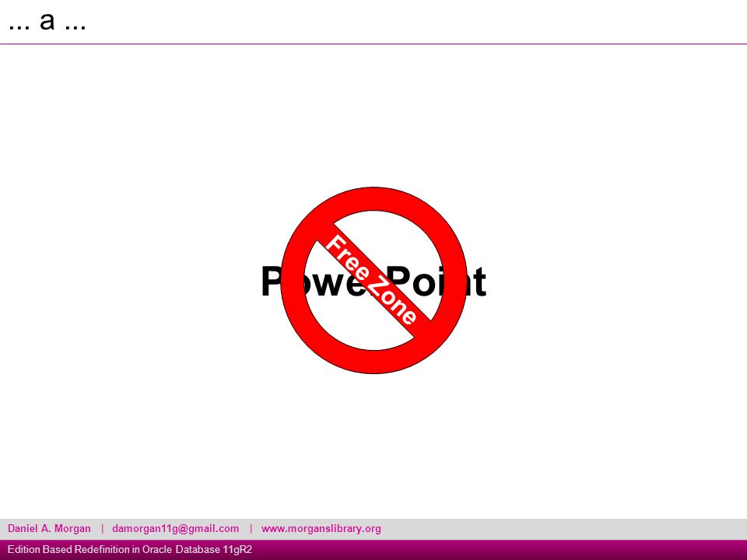Click the Daniel A. Morgan name
The height and width of the screenshot is (560, 747).
point(49,529)
